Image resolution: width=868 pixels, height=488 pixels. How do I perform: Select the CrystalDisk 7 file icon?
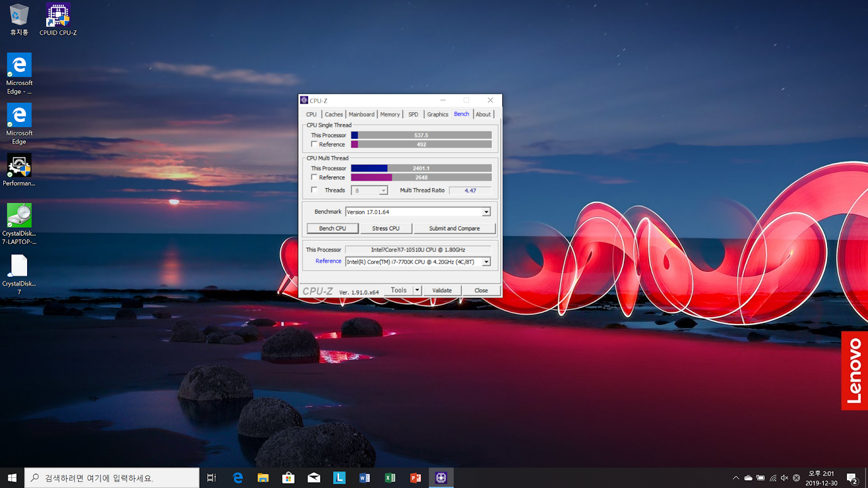click(x=19, y=274)
